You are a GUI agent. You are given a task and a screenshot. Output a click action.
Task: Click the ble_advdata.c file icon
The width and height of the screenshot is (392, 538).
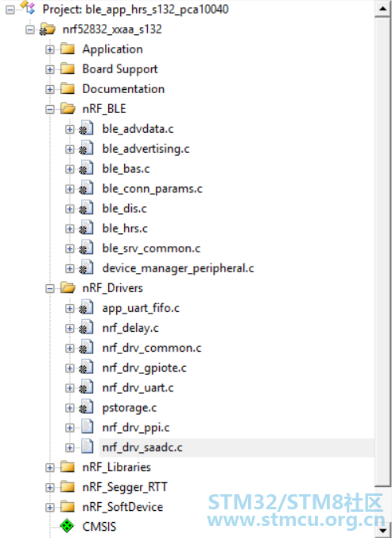pyautogui.click(x=87, y=128)
